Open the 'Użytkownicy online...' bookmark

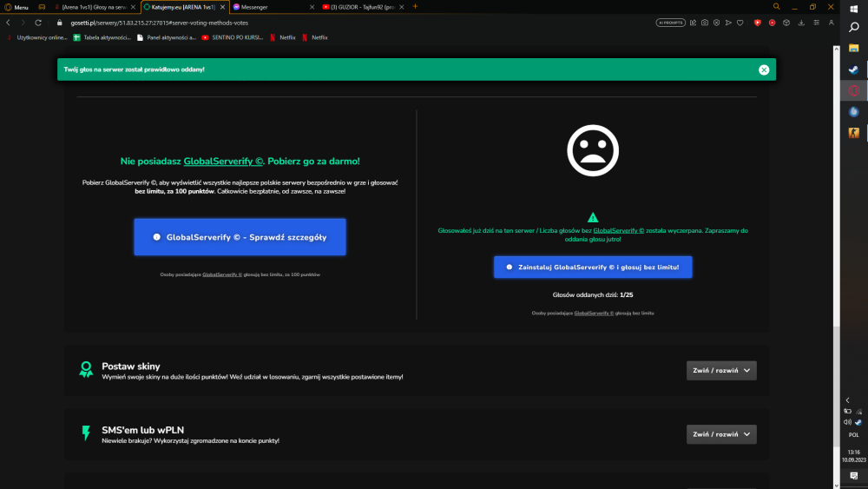click(x=37, y=37)
